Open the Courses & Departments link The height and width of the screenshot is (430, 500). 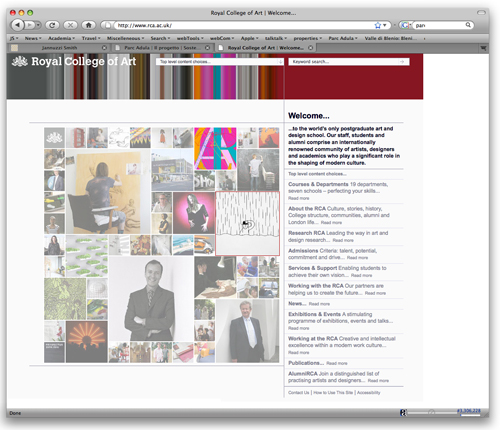pos(318,184)
